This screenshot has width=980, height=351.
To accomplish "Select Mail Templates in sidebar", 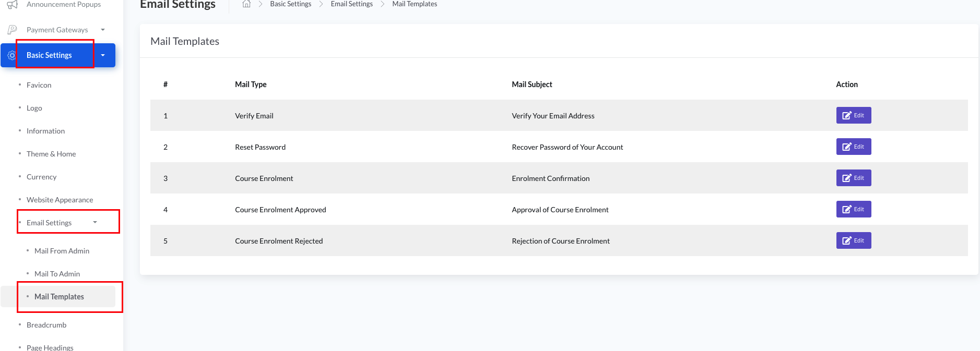I will click(x=59, y=297).
